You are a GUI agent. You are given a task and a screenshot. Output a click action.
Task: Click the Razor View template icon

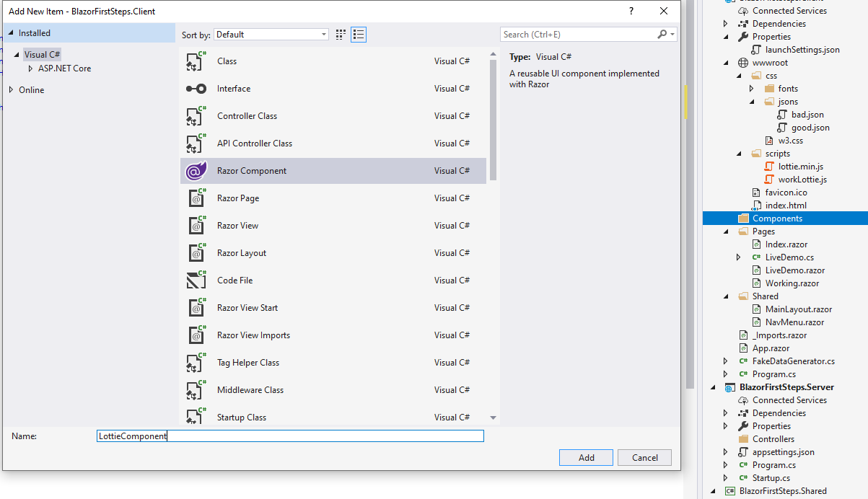pyautogui.click(x=196, y=226)
